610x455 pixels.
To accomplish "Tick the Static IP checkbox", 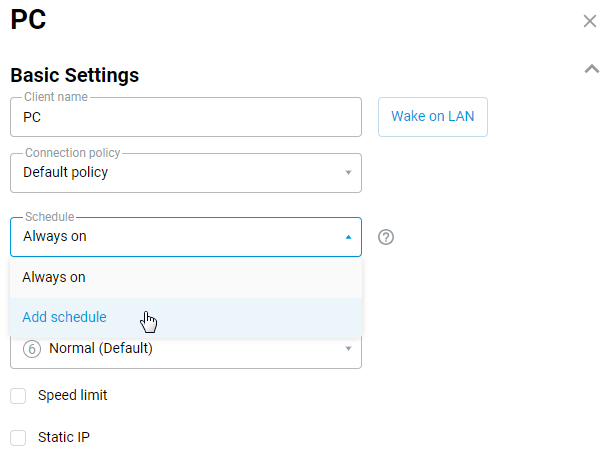I will [x=18, y=438].
